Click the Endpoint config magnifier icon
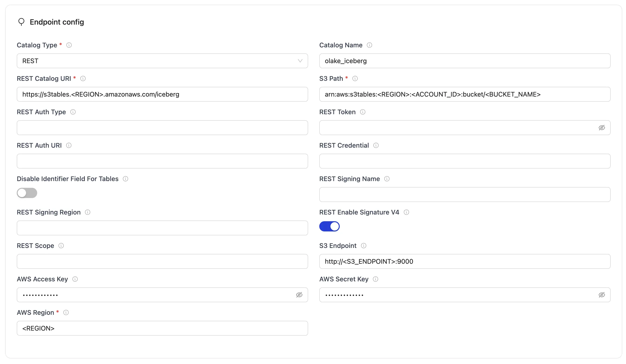Screen dimensions: 626x364 point(21,22)
